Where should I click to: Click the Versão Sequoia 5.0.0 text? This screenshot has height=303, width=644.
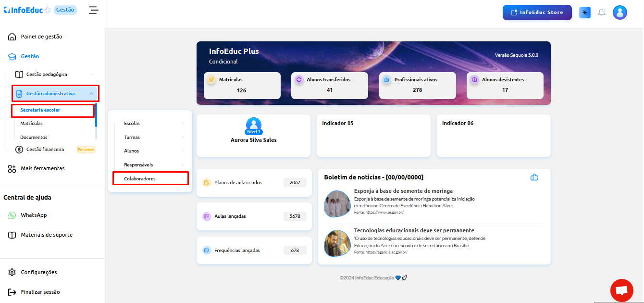coord(517,55)
